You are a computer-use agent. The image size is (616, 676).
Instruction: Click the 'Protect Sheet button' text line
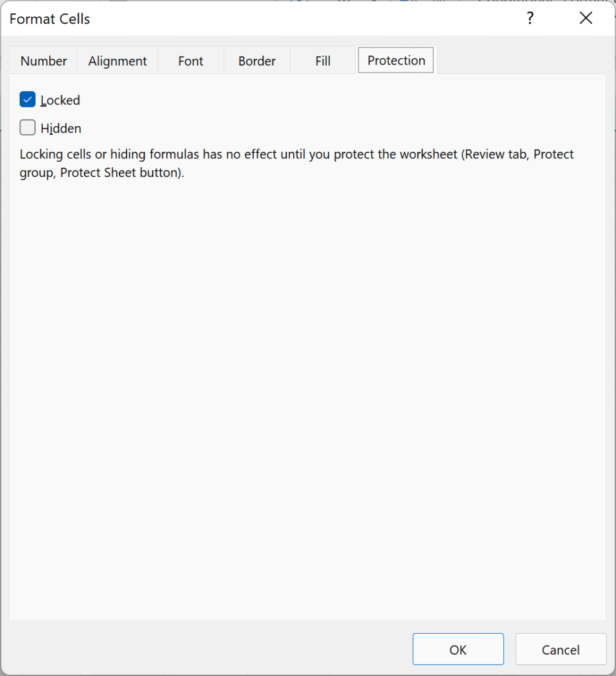click(102, 173)
